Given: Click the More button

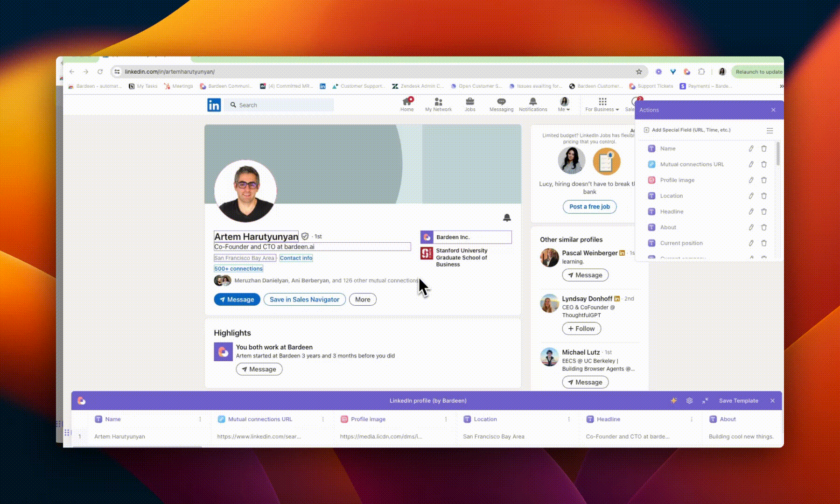Looking at the screenshot, I should (363, 300).
